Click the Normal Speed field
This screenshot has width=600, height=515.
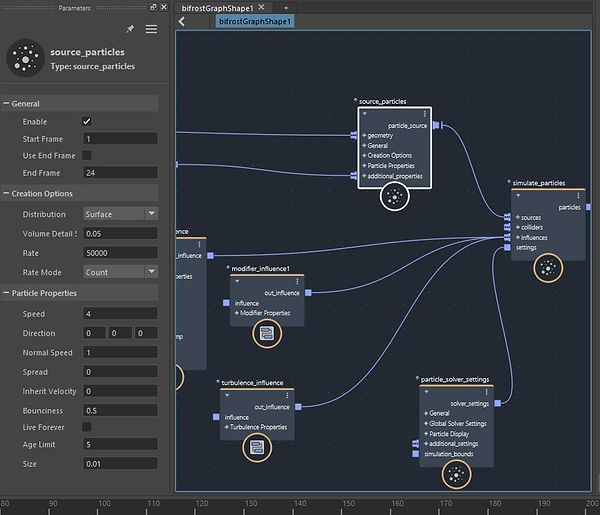coord(120,352)
